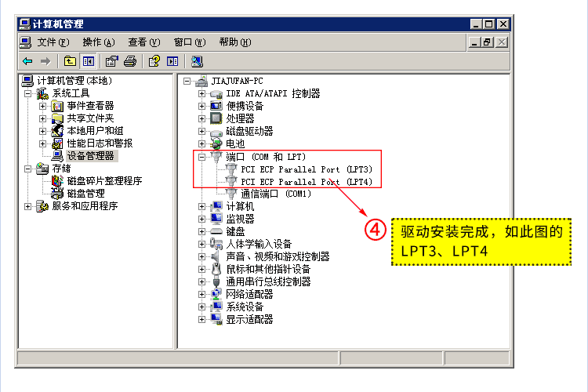Open the 帮助(H) menu
The height and width of the screenshot is (392, 588).
[235, 42]
